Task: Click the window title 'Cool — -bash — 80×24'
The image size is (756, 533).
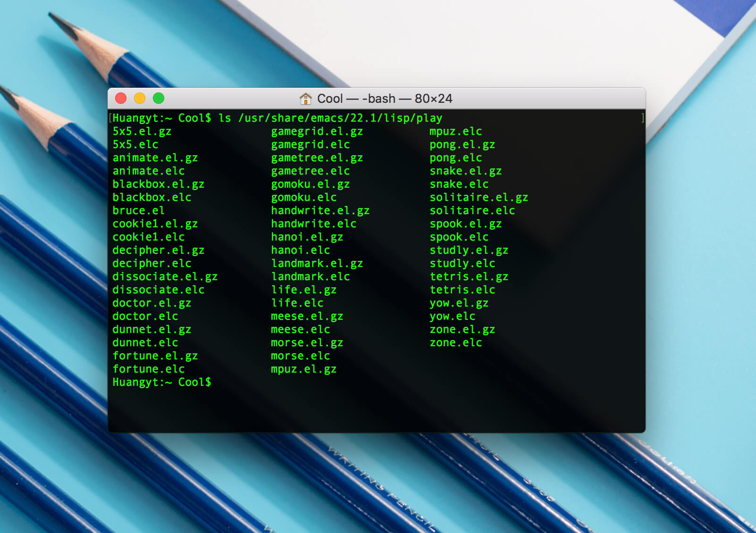Action: point(385,98)
